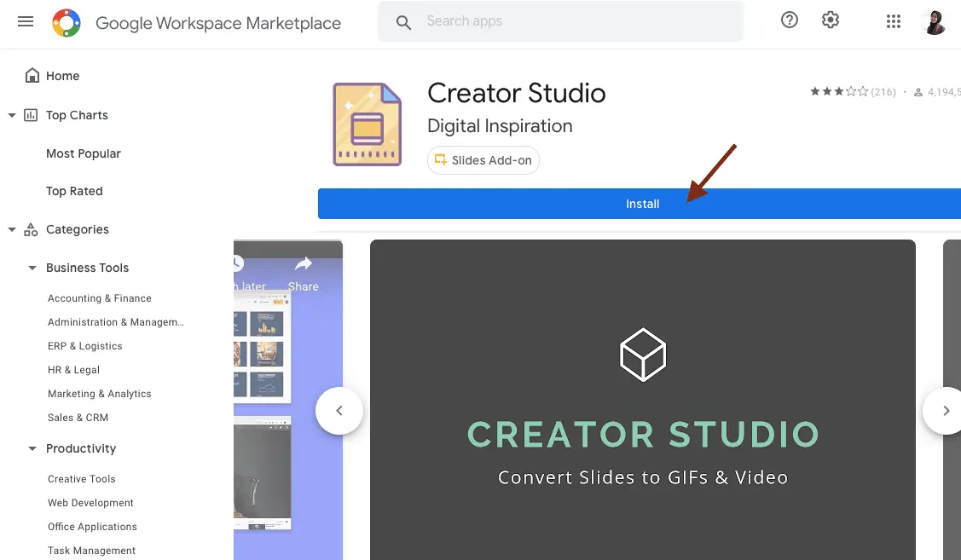Select ERP & Logistics category
The image size is (961, 560).
pos(85,346)
